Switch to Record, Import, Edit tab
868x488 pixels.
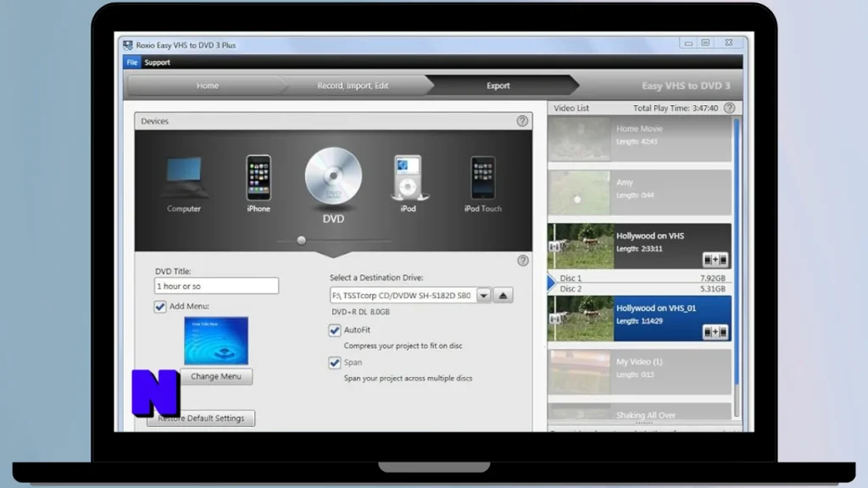point(353,86)
